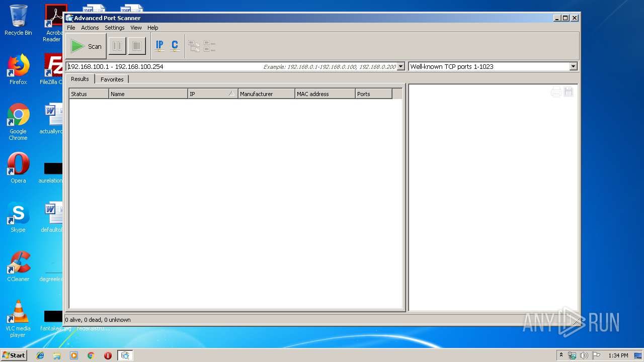Click the Action Center flag icon
The height and width of the screenshot is (362, 644).
(596, 355)
